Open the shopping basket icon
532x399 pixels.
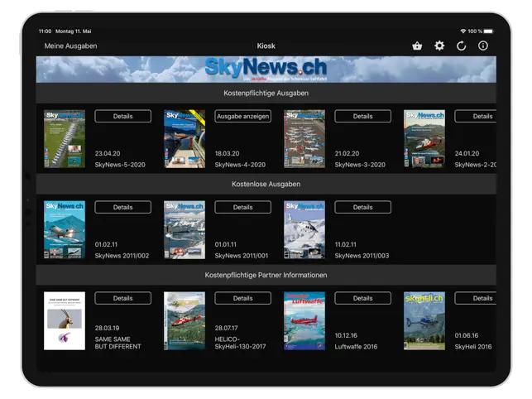point(417,46)
